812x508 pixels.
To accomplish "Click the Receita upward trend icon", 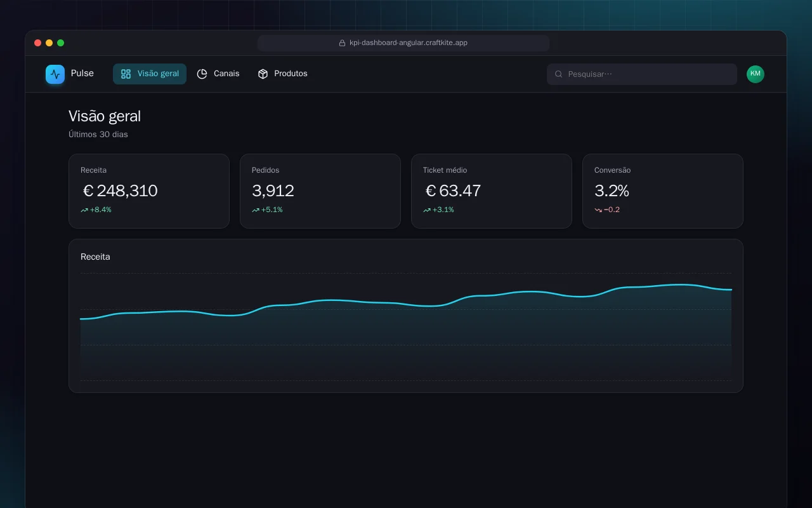I will click(84, 210).
